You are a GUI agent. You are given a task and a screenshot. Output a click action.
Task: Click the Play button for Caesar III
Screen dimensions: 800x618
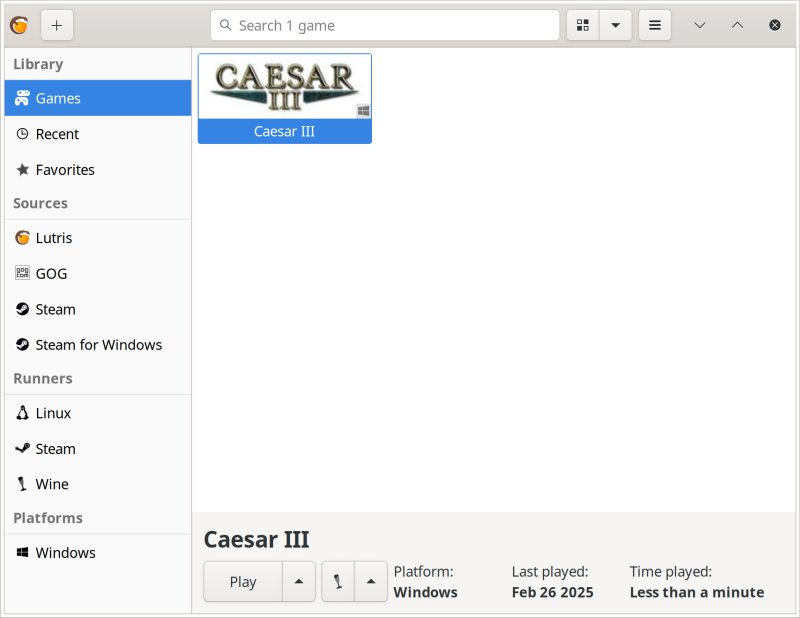tap(242, 581)
